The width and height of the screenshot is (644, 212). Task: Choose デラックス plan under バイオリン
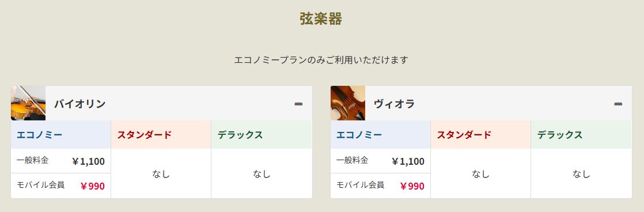pos(262,134)
